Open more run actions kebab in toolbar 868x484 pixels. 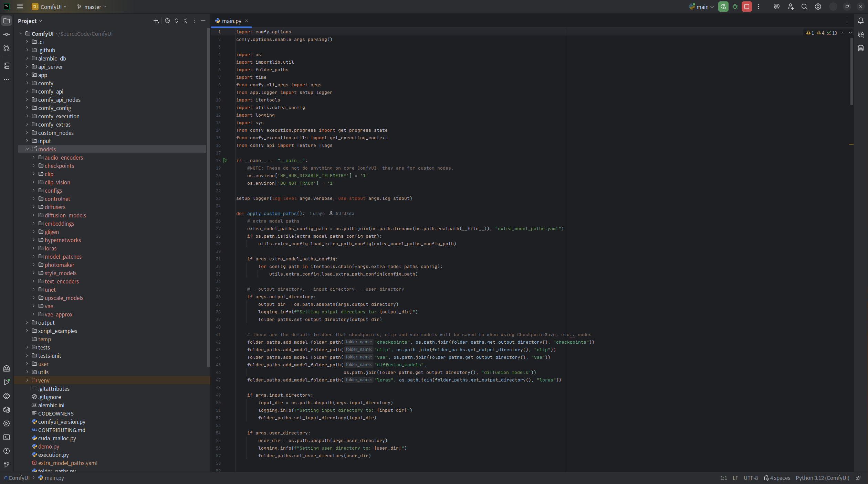point(759,7)
